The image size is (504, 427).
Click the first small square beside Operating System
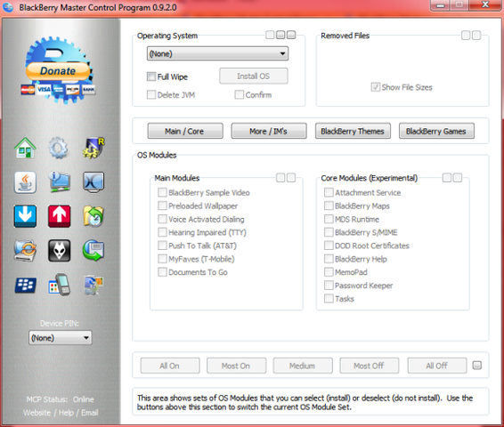(x=270, y=35)
